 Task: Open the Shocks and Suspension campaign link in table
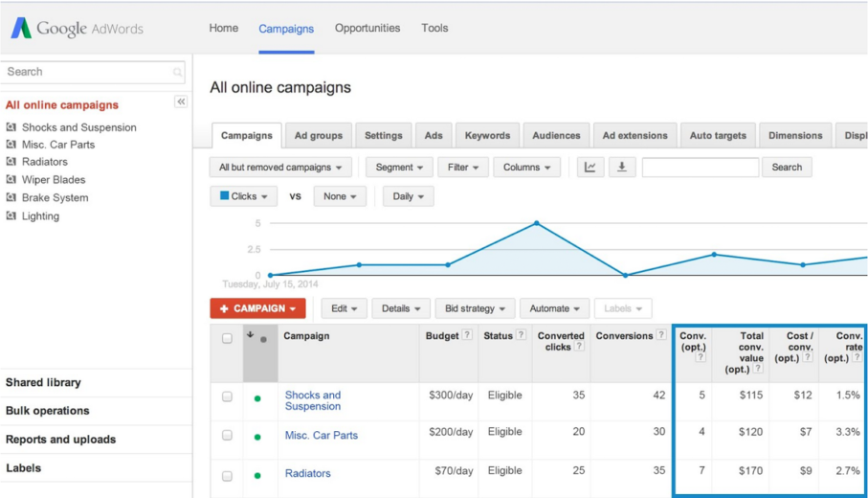(x=313, y=400)
